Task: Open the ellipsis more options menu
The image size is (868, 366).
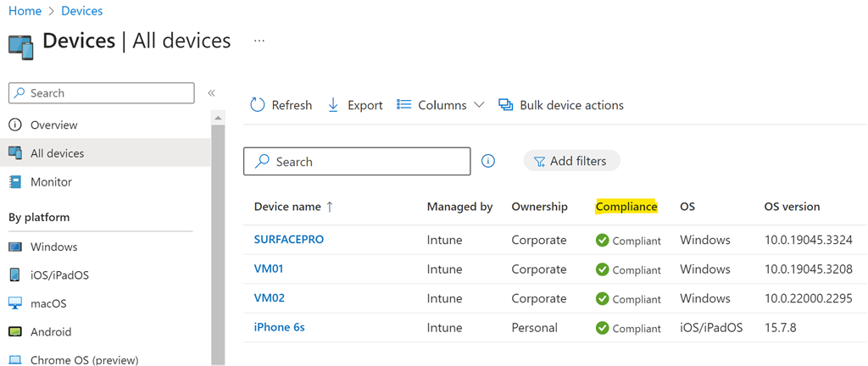Action: click(x=259, y=41)
